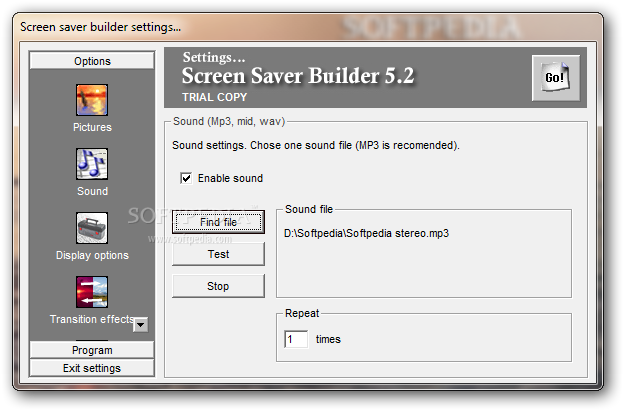Switch to the Program sidebar tab
Image resolution: width=624 pixels, height=411 pixels.
[x=92, y=350]
